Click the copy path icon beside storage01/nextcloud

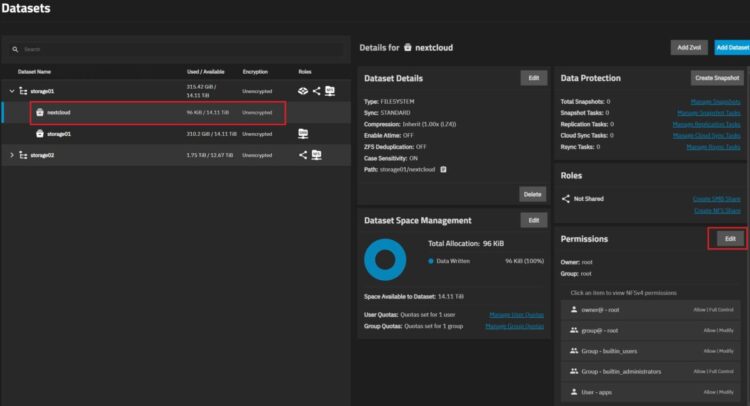(x=443, y=169)
